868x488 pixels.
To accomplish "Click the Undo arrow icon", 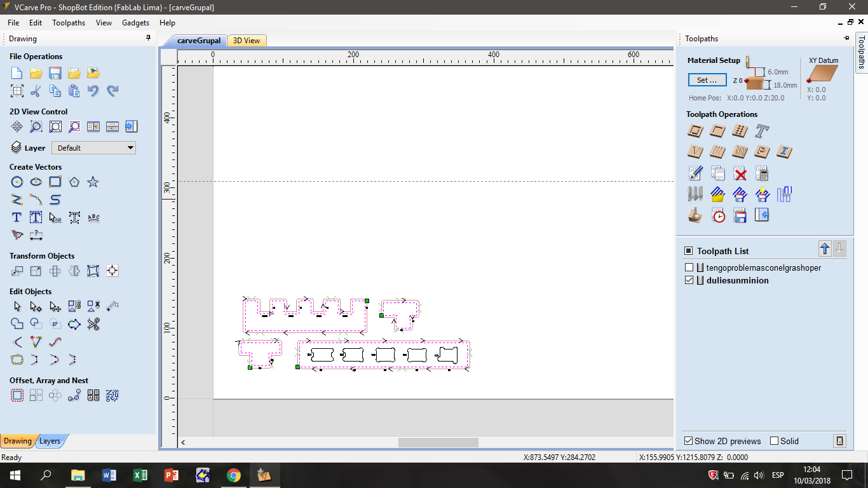I will tap(93, 91).
